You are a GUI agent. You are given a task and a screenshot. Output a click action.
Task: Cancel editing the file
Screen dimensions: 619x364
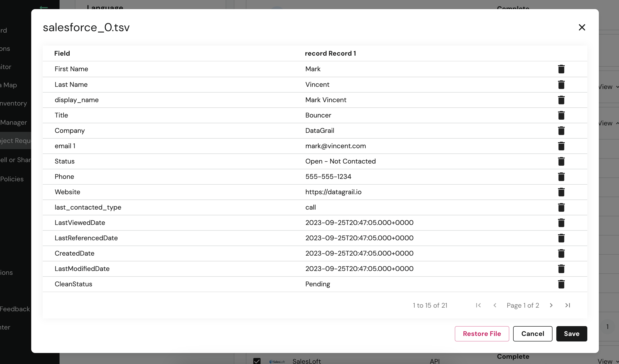[533, 334]
